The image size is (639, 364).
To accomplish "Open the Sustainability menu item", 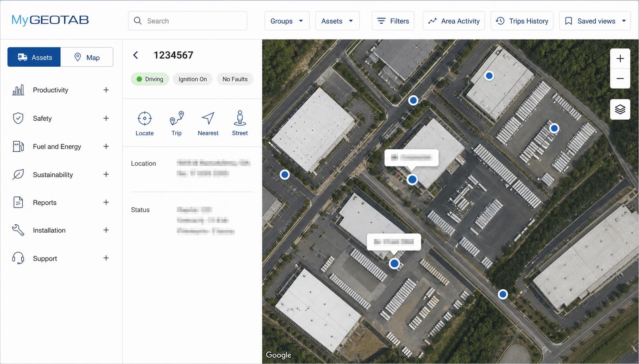I will tap(61, 174).
